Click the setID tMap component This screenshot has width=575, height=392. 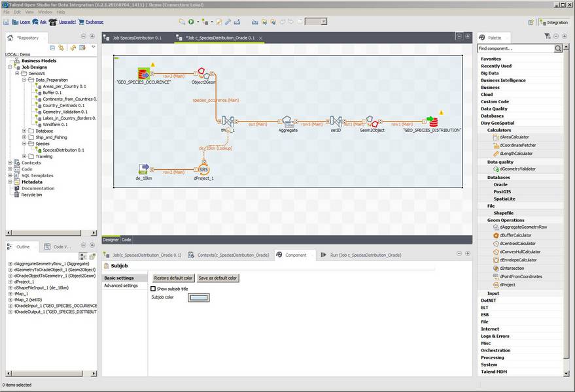(x=336, y=122)
